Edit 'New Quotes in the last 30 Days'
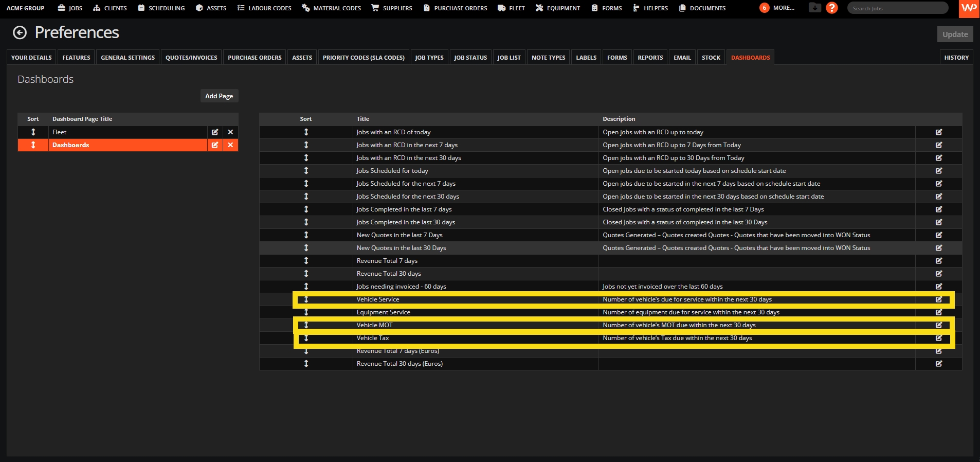Image resolution: width=980 pixels, height=462 pixels. [x=939, y=248]
